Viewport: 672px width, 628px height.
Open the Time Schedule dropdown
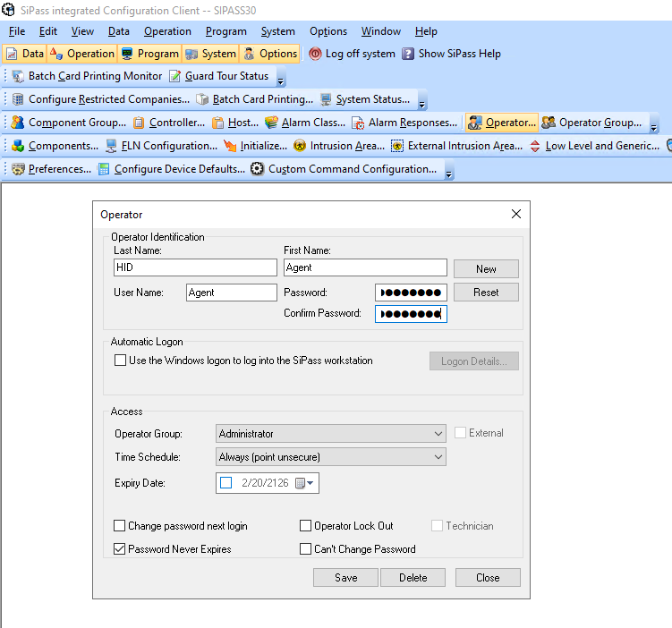438,457
